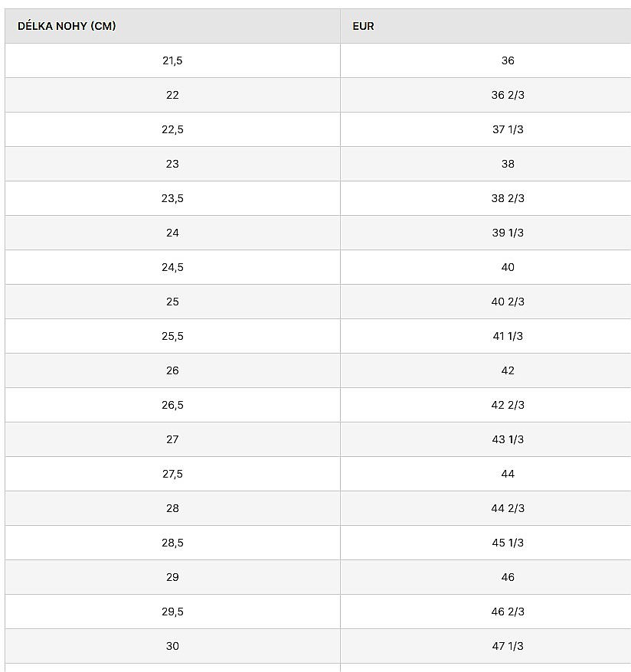
Task: Select the 22,5 foot length cell
Action: (x=172, y=129)
